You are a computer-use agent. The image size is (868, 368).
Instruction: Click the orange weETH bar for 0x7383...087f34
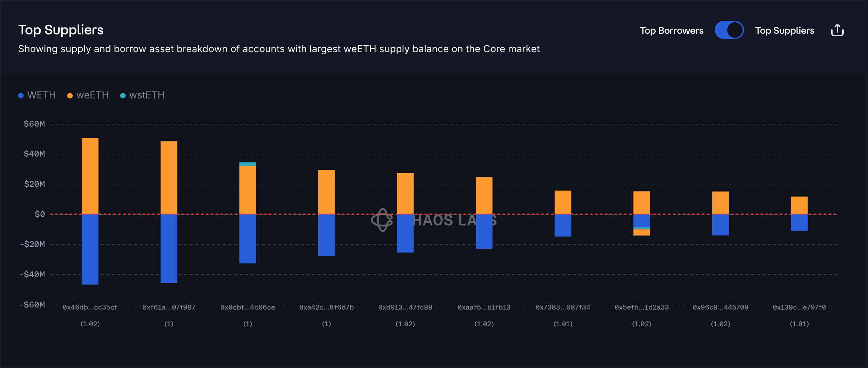[563, 202]
